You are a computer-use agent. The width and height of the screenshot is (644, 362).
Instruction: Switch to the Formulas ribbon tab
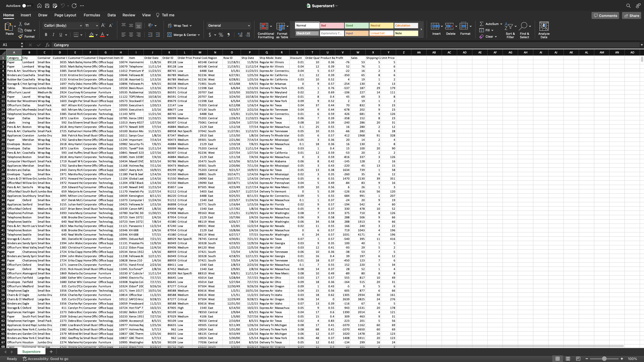(x=92, y=15)
